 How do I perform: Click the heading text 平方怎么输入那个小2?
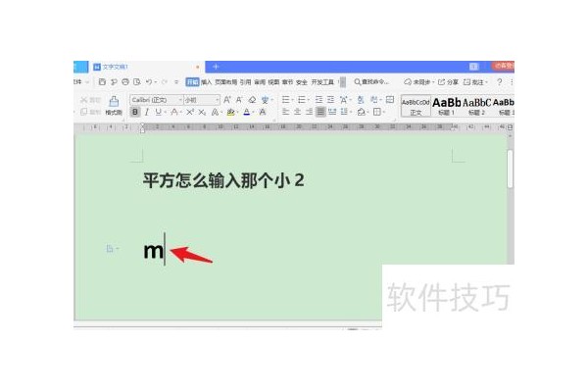tap(223, 180)
